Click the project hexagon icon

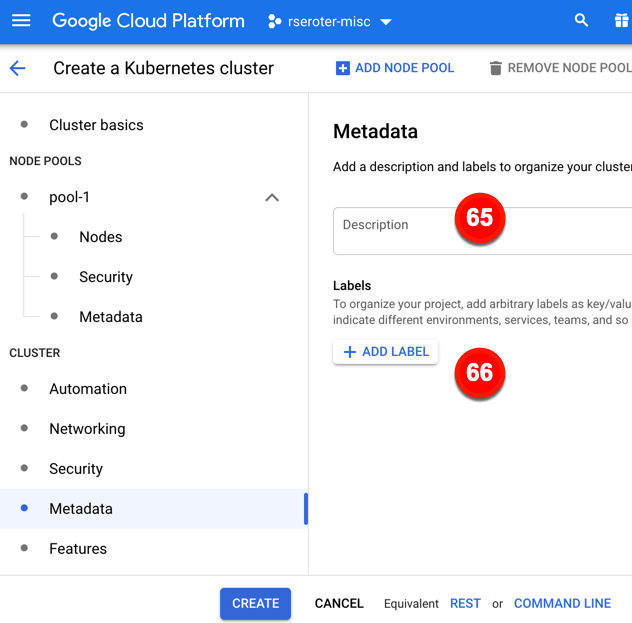click(x=275, y=21)
